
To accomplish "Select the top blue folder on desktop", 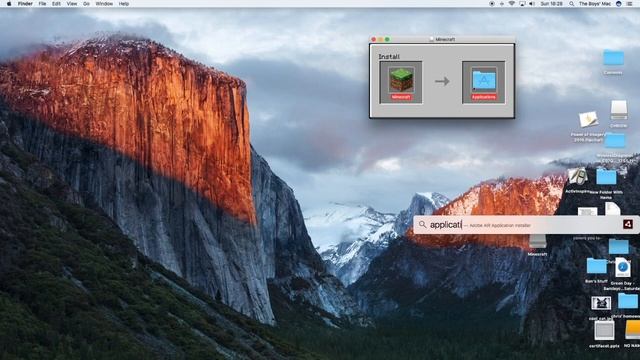I will click(x=613, y=58).
